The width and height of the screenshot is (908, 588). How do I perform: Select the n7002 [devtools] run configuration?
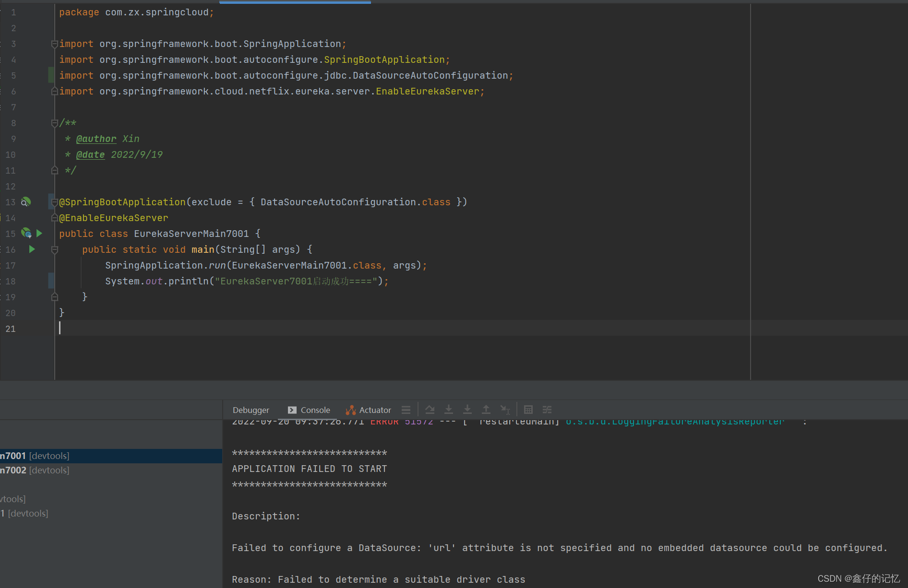click(111, 470)
